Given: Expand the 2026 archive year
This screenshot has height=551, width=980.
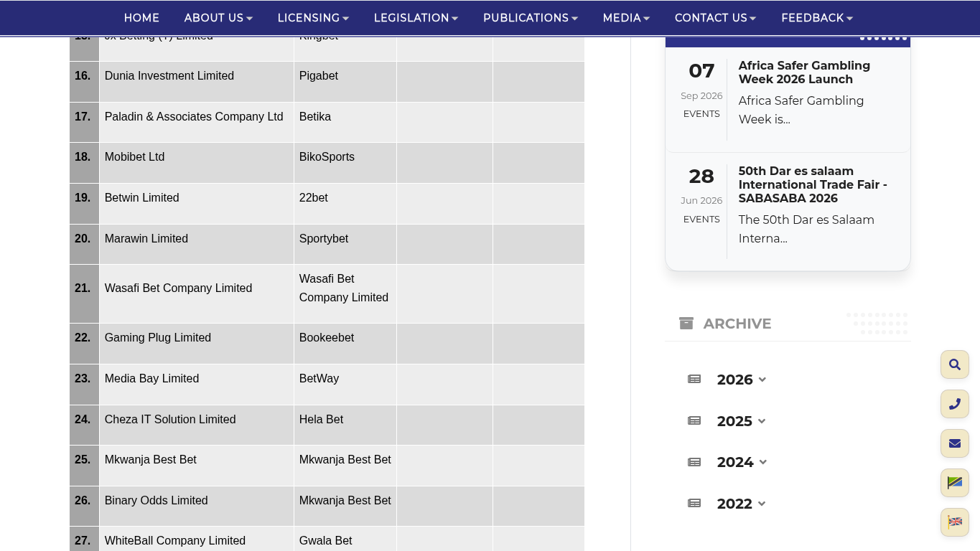Looking at the screenshot, I should click(742, 380).
